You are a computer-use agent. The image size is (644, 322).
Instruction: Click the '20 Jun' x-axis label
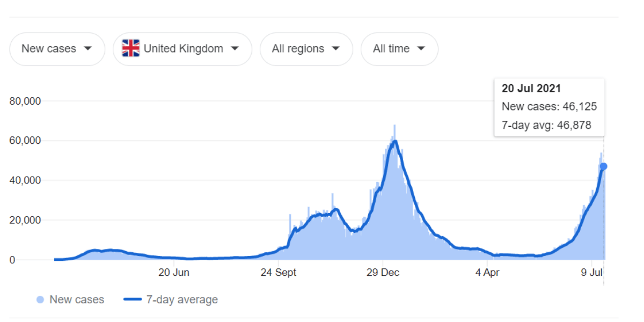(x=174, y=273)
